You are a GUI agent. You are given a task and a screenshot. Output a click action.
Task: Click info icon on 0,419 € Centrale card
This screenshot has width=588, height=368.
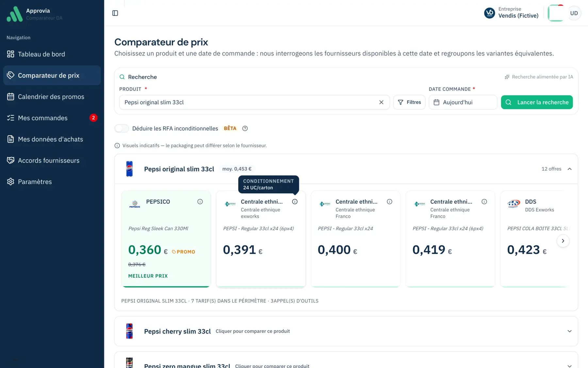point(484,202)
